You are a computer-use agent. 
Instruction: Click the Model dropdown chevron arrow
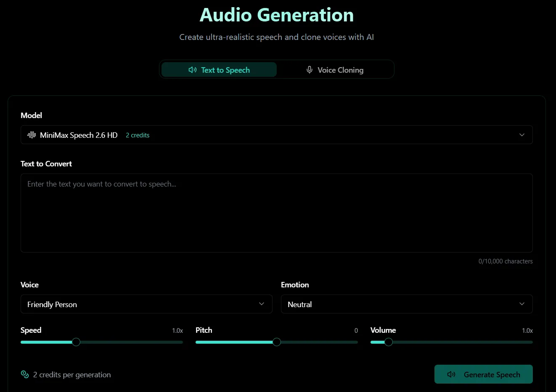[x=522, y=135]
